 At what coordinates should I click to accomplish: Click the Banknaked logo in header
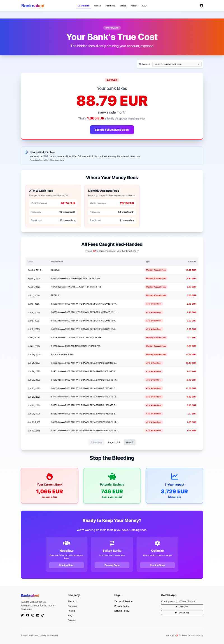click(33, 6)
